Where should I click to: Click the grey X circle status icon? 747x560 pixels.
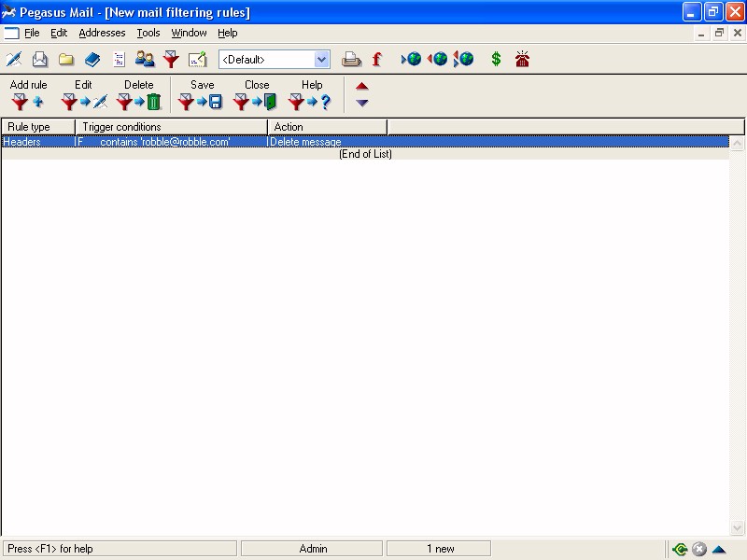pos(699,549)
